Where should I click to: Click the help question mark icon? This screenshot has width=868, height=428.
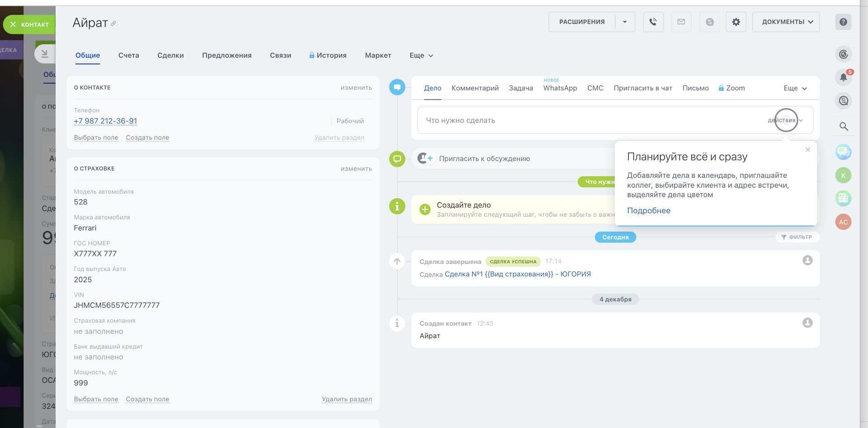(843, 22)
